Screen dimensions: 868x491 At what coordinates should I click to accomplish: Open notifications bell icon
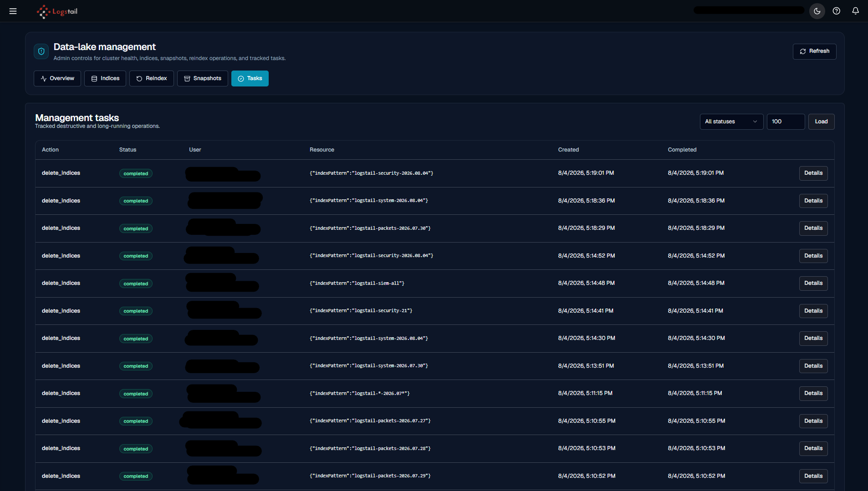coord(856,11)
